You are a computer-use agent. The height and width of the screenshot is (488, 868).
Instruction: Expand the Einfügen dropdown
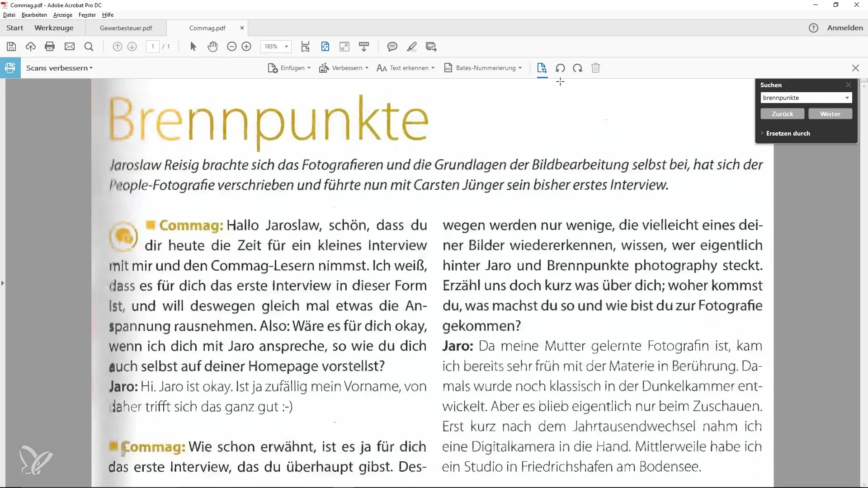[x=289, y=68]
